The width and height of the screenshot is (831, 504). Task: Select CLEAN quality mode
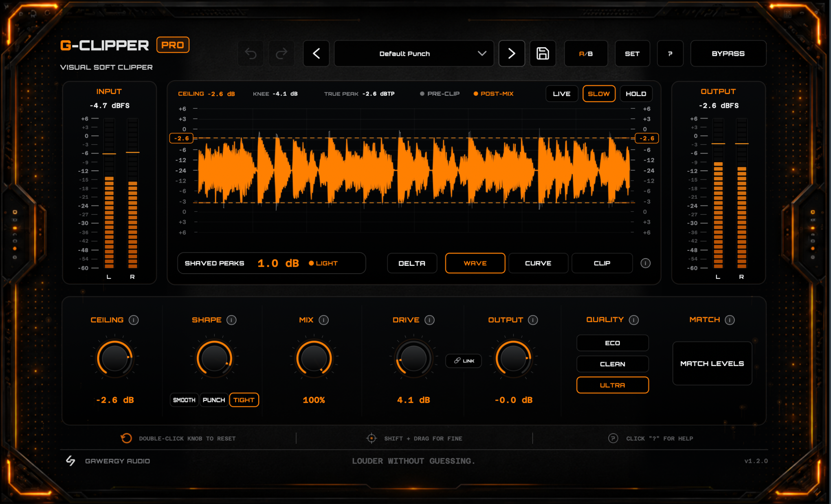point(612,364)
